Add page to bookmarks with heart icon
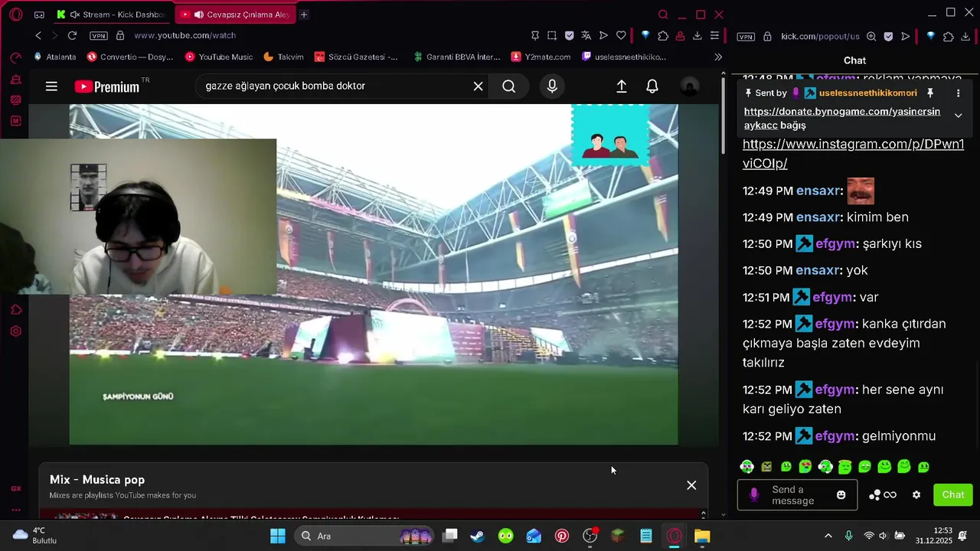The height and width of the screenshot is (551, 980). [x=621, y=35]
